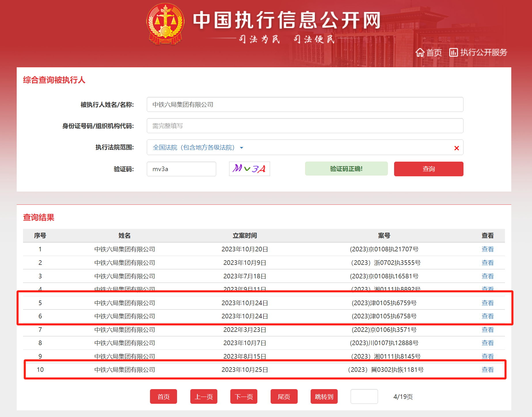Click the date 2023年10月20日
This screenshot has width=532, height=417.
(x=245, y=249)
